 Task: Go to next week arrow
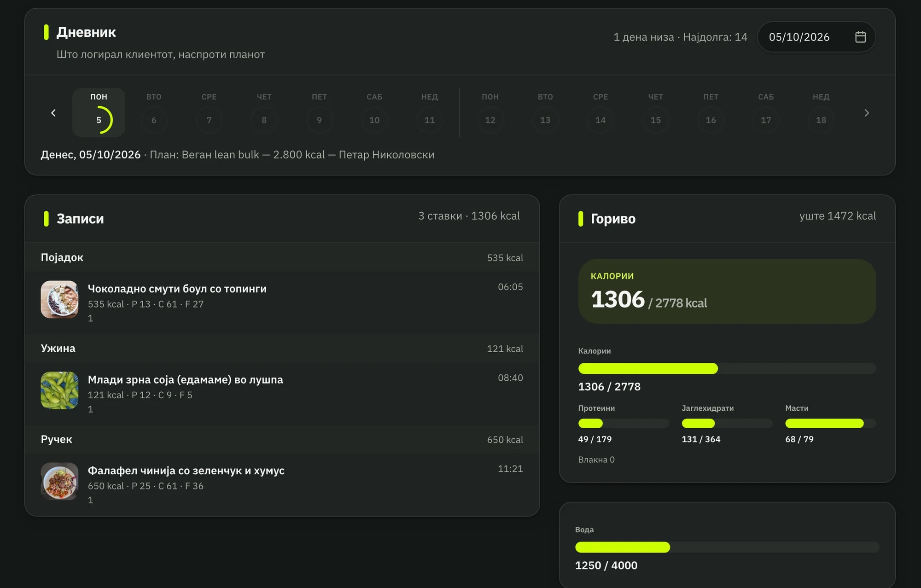click(867, 113)
